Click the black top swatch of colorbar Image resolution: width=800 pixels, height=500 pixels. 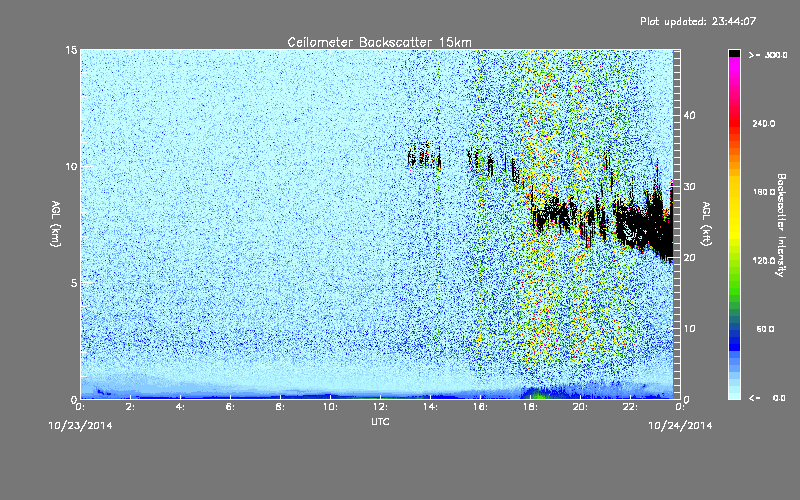point(734,53)
